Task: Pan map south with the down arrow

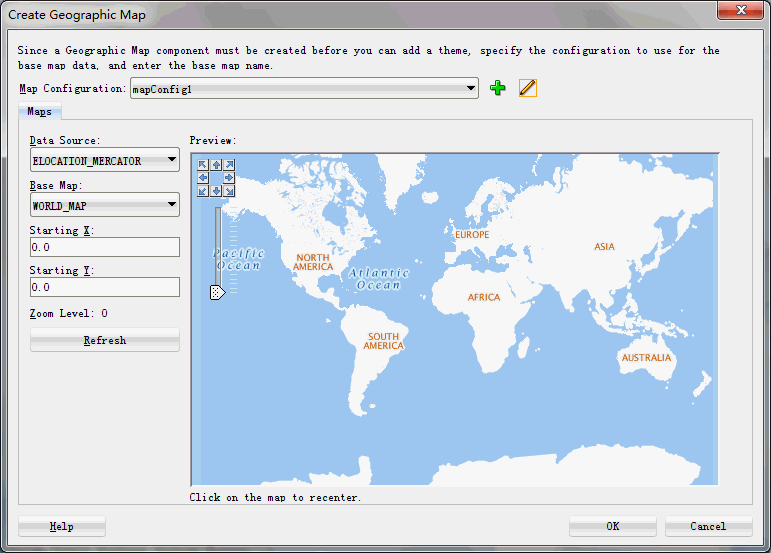Action: click(216, 191)
